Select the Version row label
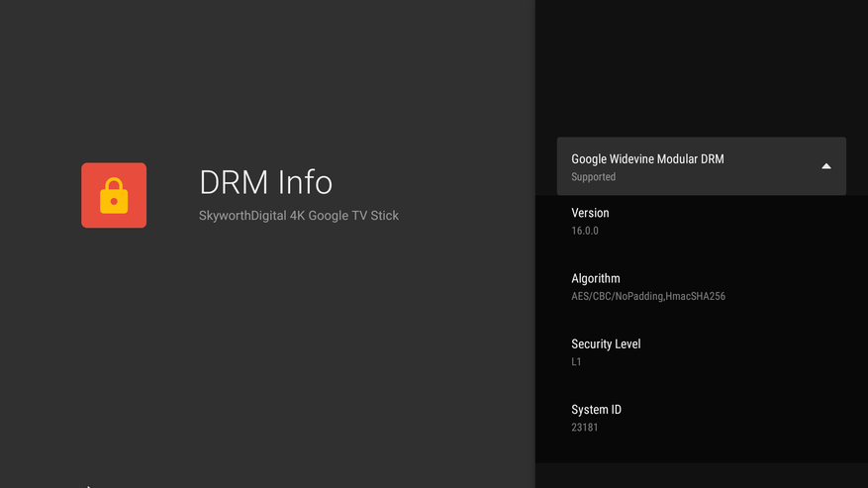868x488 pixels. [590, 213]
